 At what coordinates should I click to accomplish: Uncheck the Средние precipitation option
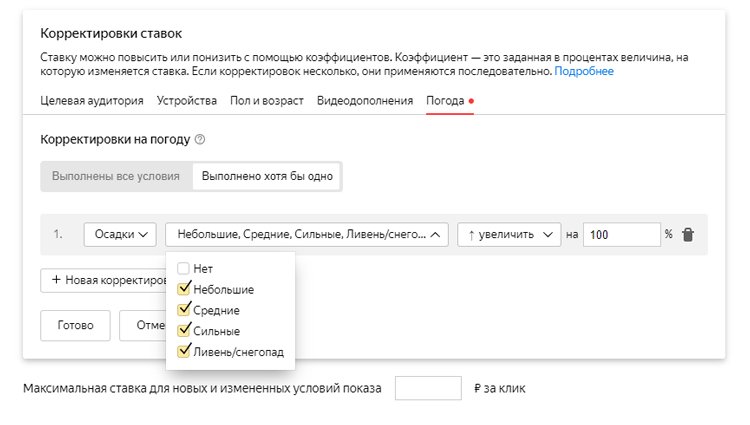pos(184,310)
